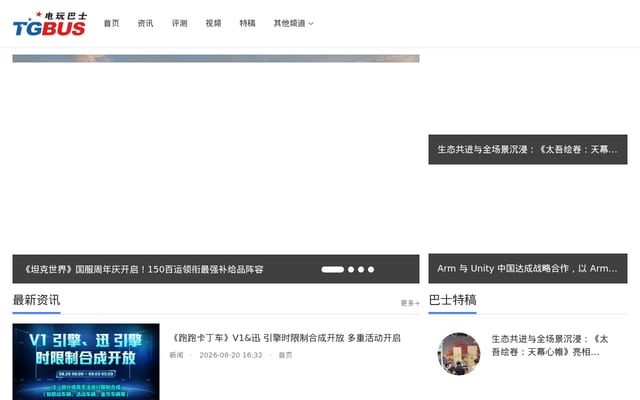
Task: Open the 跑跑卡丁车 V1&迅 引擎 article title
Action: point(285,338)
